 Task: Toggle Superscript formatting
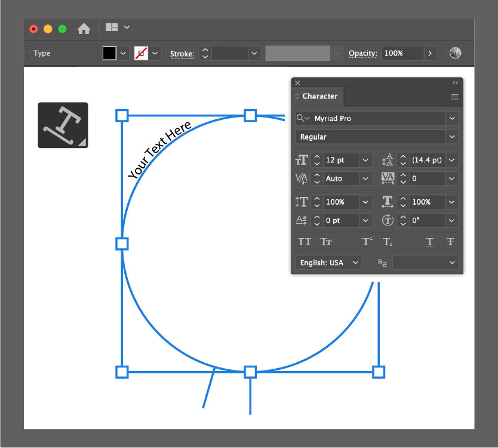(367, 242)
